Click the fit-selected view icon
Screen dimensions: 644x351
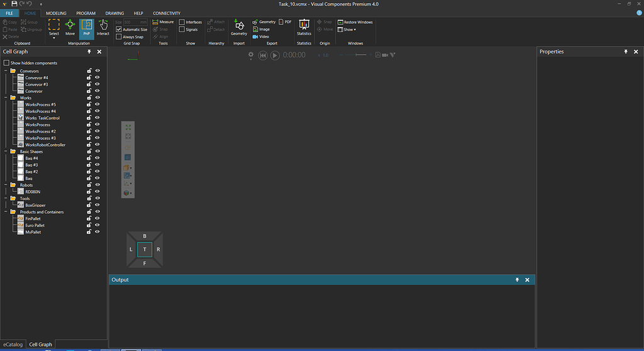tap(128, 136)
